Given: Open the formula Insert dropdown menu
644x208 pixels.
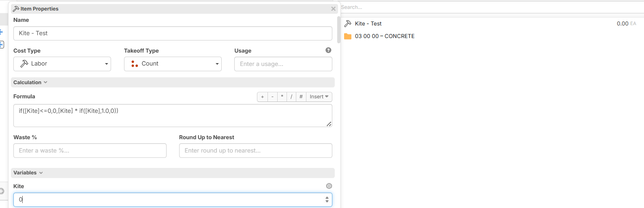Looking at the screenshot, I should (x=319, y=97).
